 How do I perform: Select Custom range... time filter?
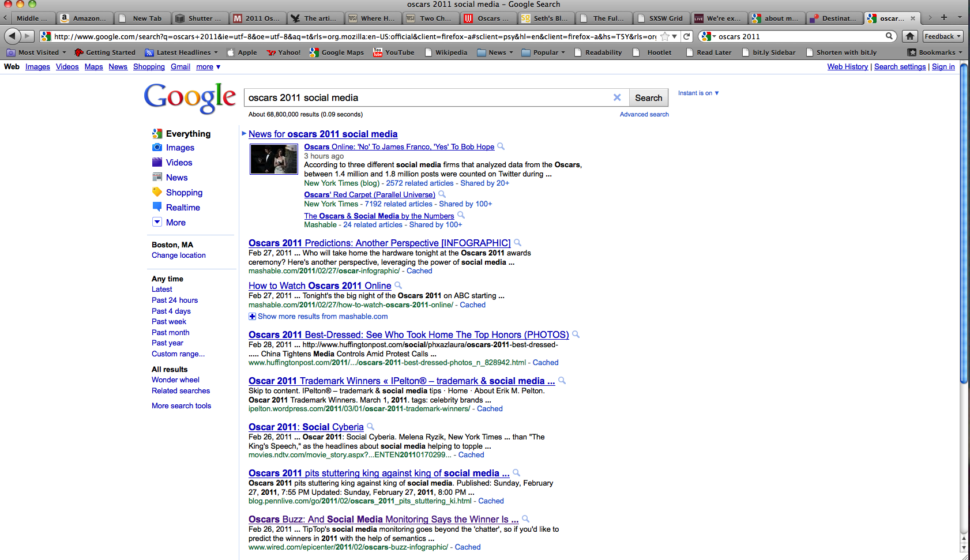coord(178,354)
